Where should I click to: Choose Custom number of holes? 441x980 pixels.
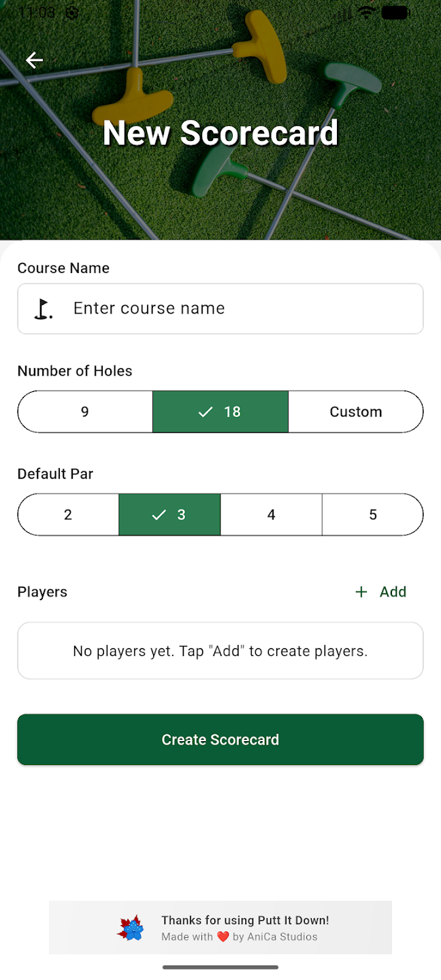[355, 412]
